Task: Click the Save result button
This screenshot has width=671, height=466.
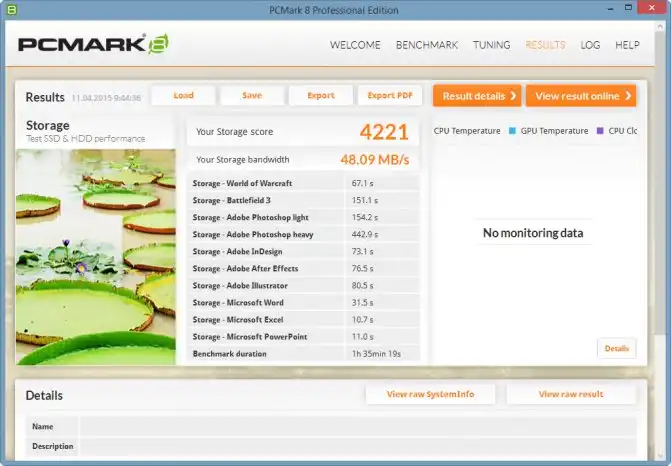Action: [x=252, y=96]
